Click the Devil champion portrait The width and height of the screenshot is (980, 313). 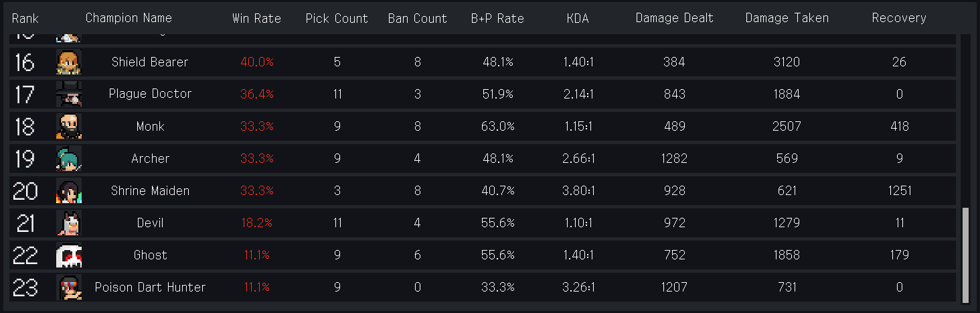[x=69, y=223]
